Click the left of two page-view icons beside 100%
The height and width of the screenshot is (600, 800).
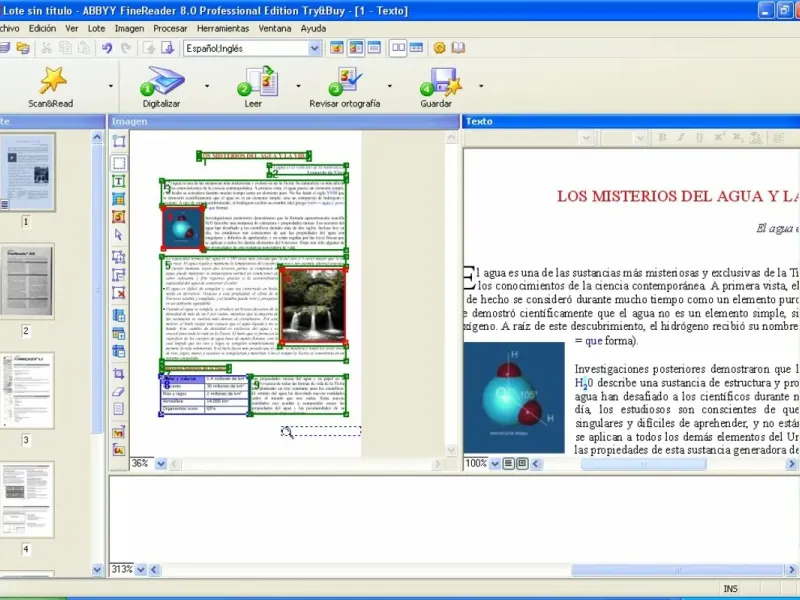[509, 464]
